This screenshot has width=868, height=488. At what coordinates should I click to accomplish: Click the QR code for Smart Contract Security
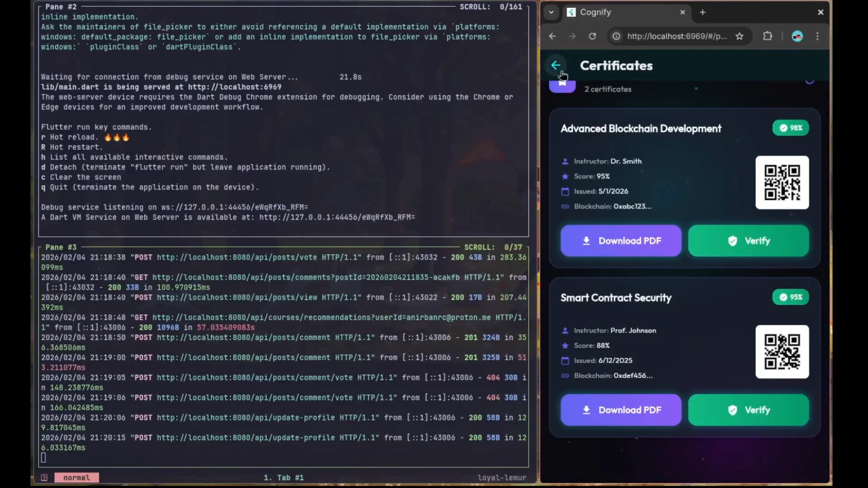click(x=782, y=352)
